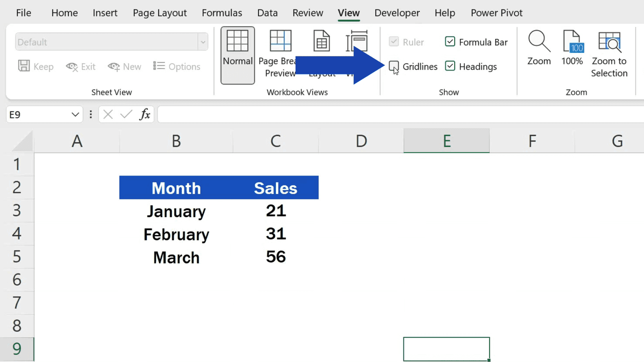644x362 pixels.
Task: Click the blue Month header cell
Action: pyautogui.click(x=176, y=188)
